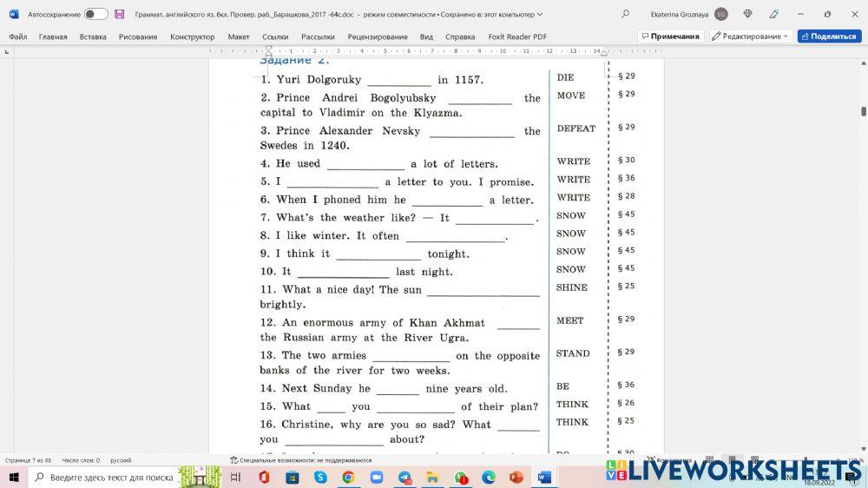Click the blue Поделиться button
Image resolution: width=868 pixels, height=488 pixels.
click(x=829, y=36)
